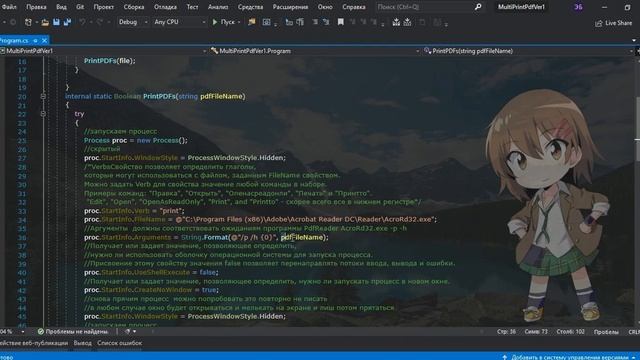Open the Средства menu
The image size is (640, 360).
tap(250, 7)
